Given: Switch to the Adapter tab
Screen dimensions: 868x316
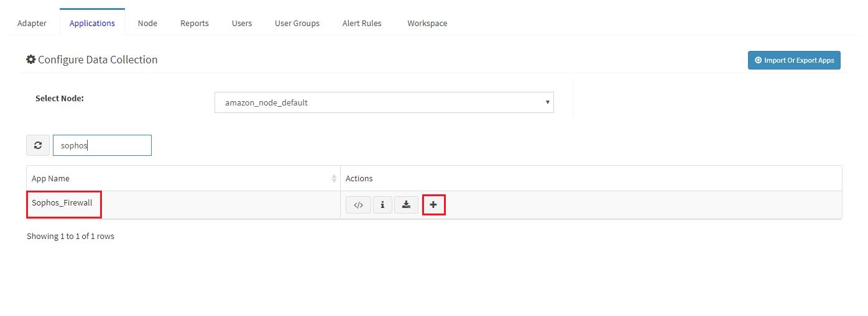Looking at the screenshot, I should pyautogui.click(x=32, y=23).
